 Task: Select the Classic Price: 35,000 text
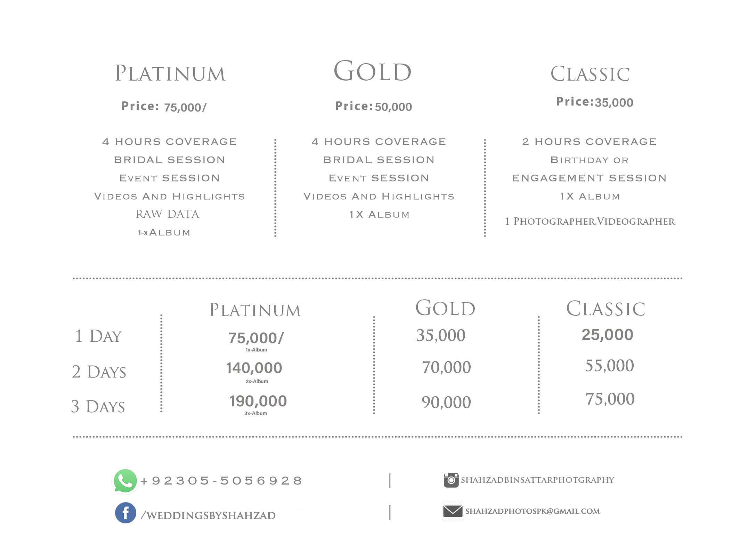click(595, 102)
